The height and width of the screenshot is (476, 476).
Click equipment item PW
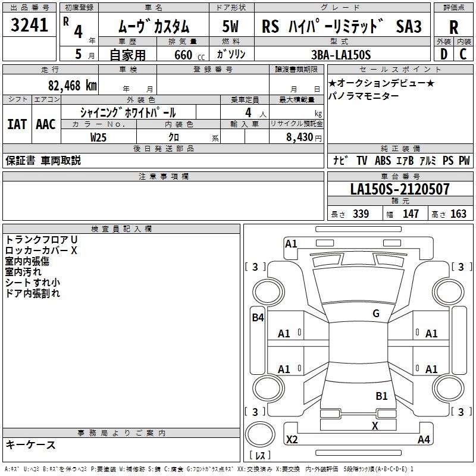pyautogui.click(x=464, y=160)
